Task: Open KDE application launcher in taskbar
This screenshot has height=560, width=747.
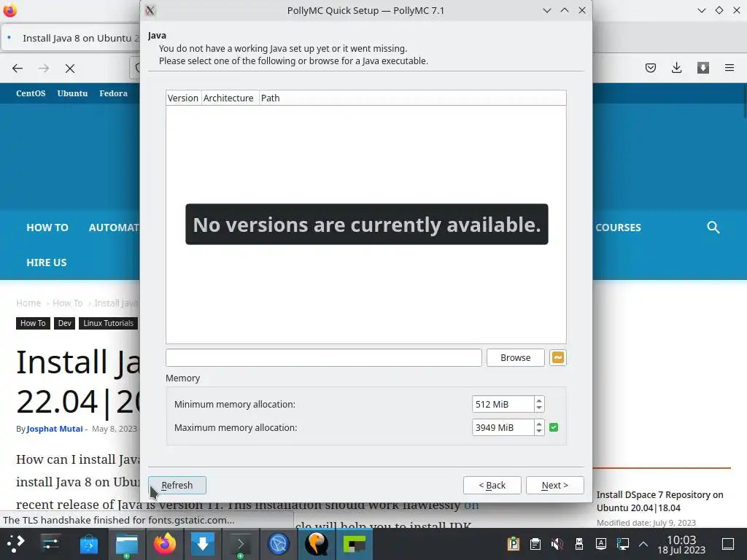Action: point(16,544)
